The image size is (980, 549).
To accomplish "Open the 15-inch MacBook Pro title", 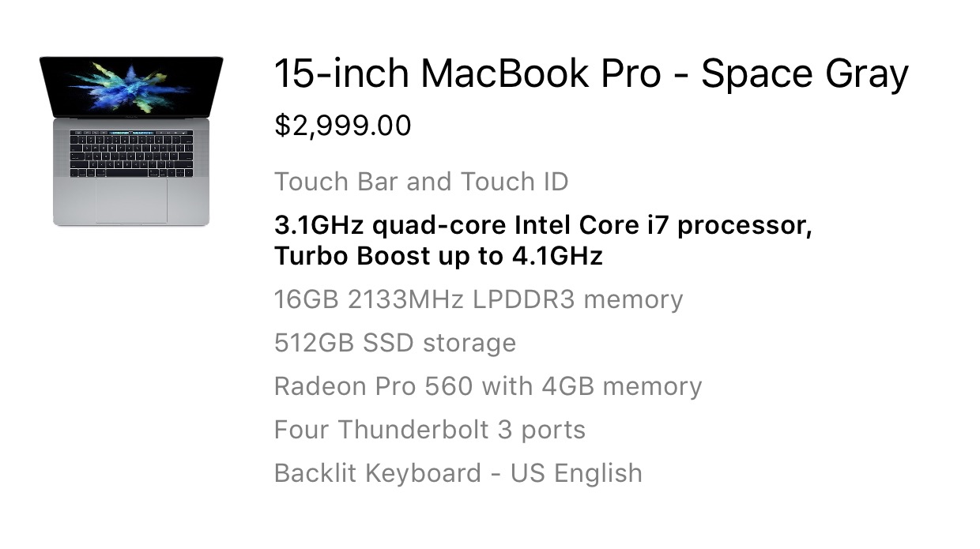I will [x=591, y=75].
